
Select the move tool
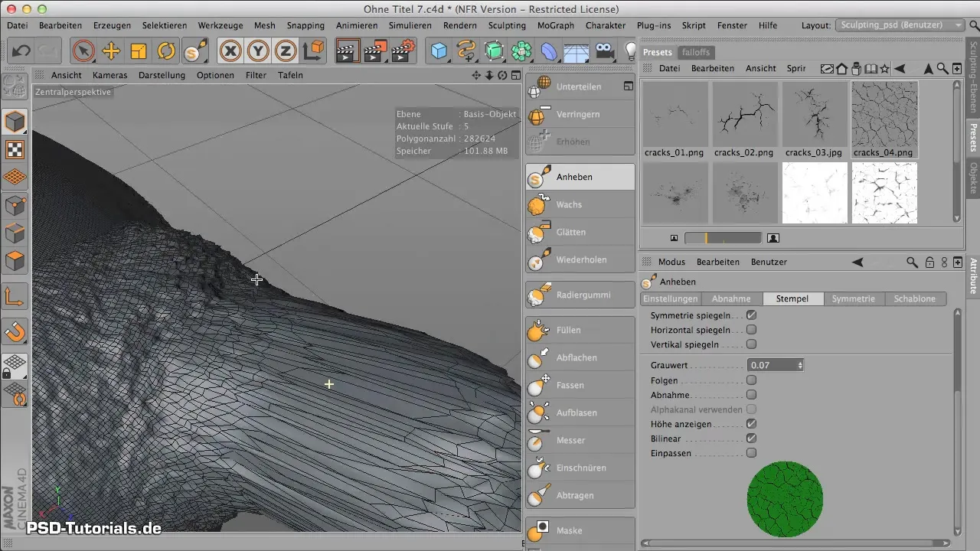click(111, 51)
